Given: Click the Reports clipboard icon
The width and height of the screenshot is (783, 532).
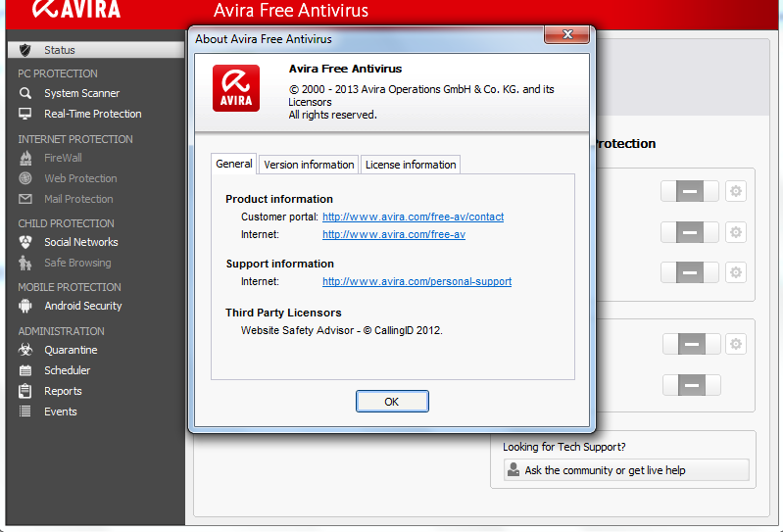Looking at the screenshot, I should pyautogui.click(x=24, y=391).
